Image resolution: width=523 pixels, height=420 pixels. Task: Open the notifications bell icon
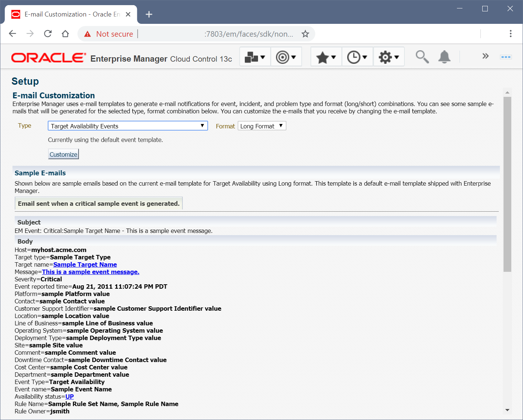444,57
